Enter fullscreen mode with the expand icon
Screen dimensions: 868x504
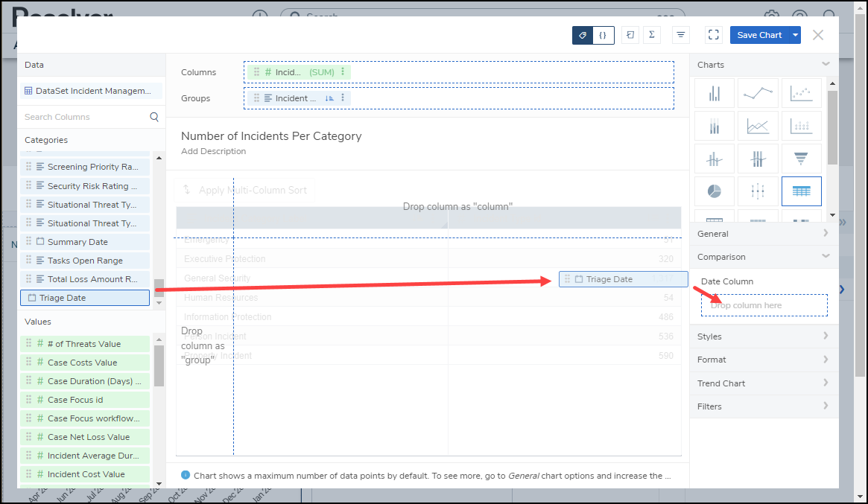click(x=713, y=35)
